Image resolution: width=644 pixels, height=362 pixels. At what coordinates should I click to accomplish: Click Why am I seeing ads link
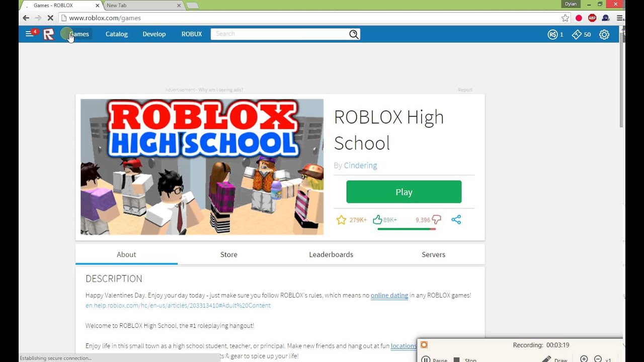point(221,90)
